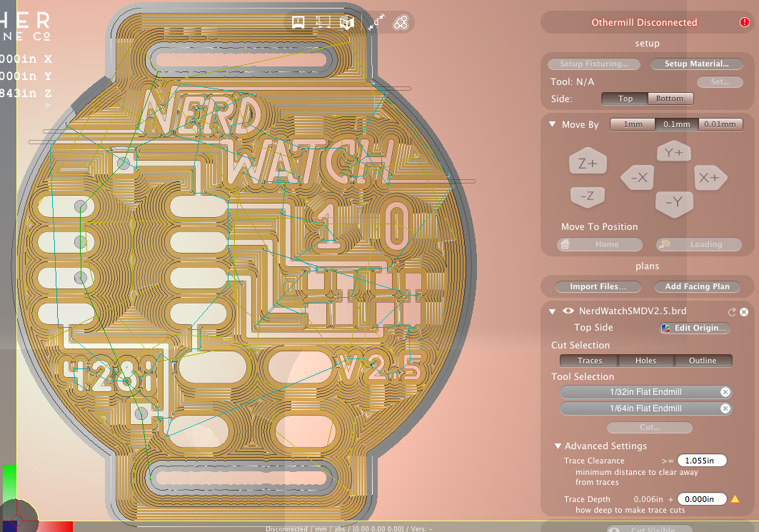Viewport: 759px width, 532px height.
Task: Set Move By to 1mm
Action: coord(633,124)
